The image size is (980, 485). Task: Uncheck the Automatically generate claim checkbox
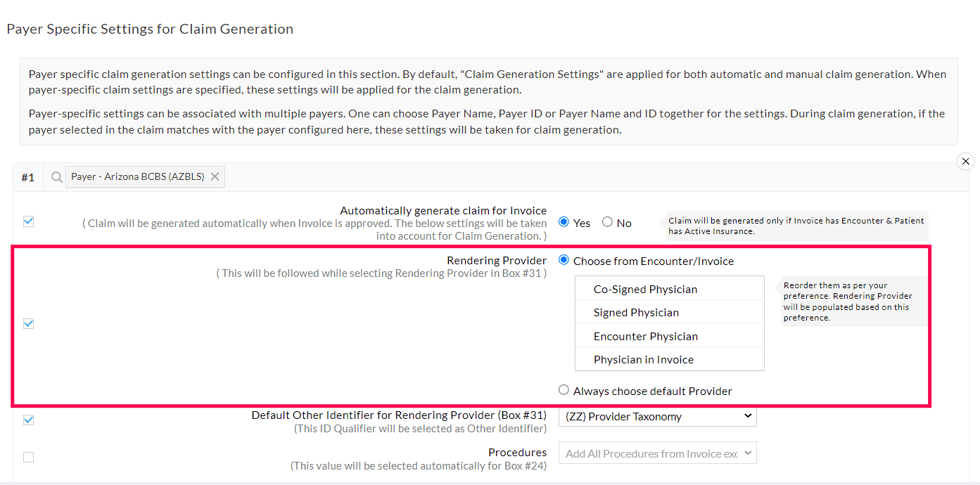coord(28,221)
